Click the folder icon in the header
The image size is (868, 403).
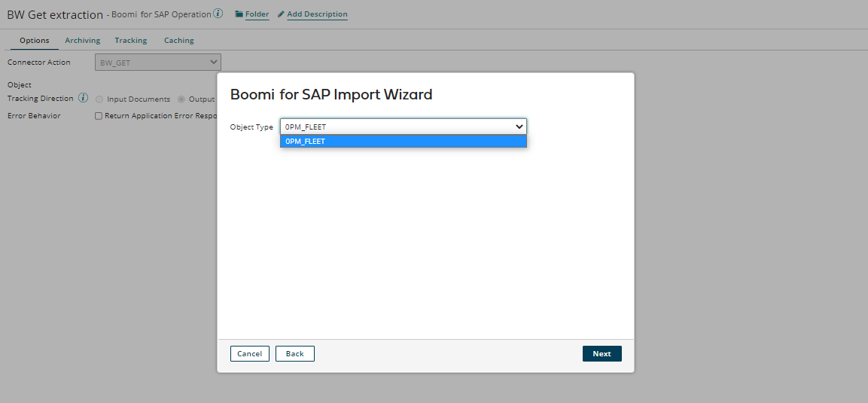[x=239, y=14]
